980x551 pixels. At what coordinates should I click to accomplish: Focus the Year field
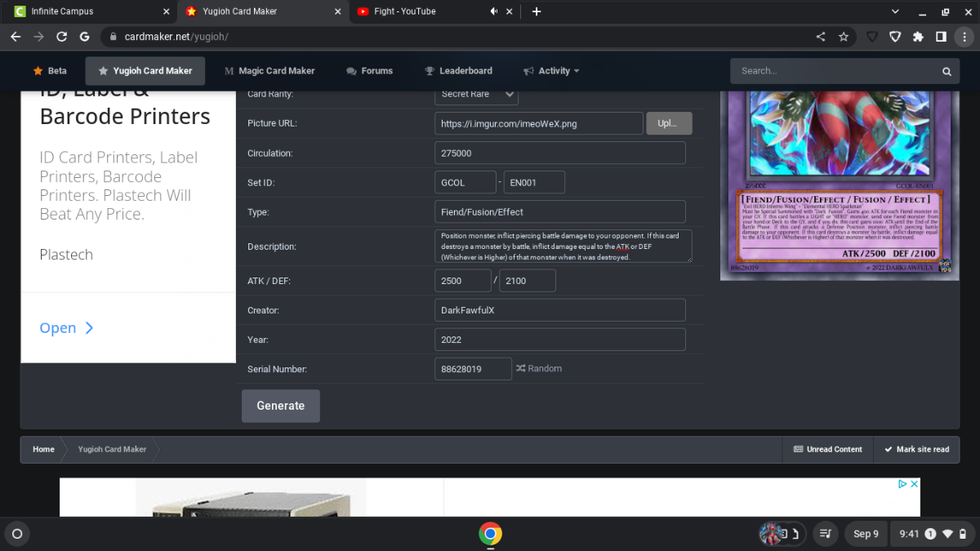pos(560,340)
